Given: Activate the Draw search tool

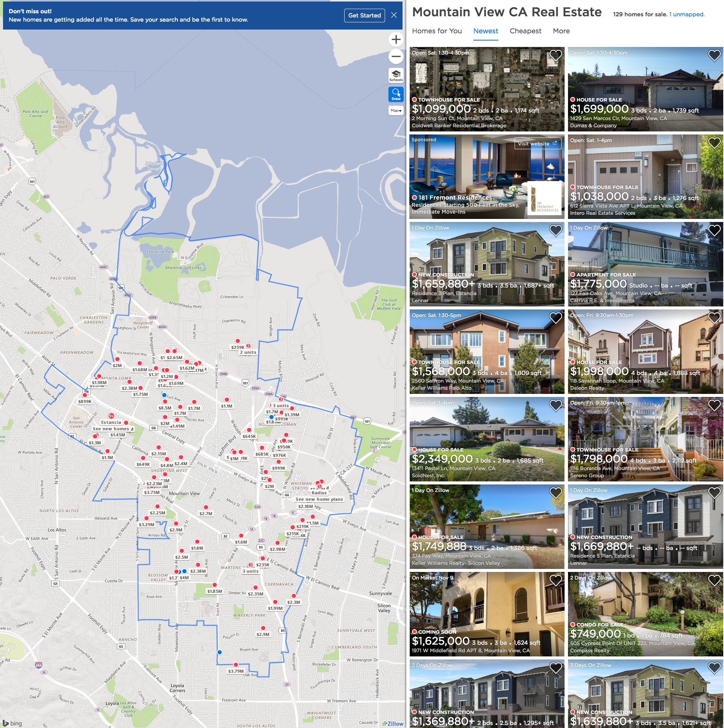Looking at the screenshot, I should tap(396, 94).
